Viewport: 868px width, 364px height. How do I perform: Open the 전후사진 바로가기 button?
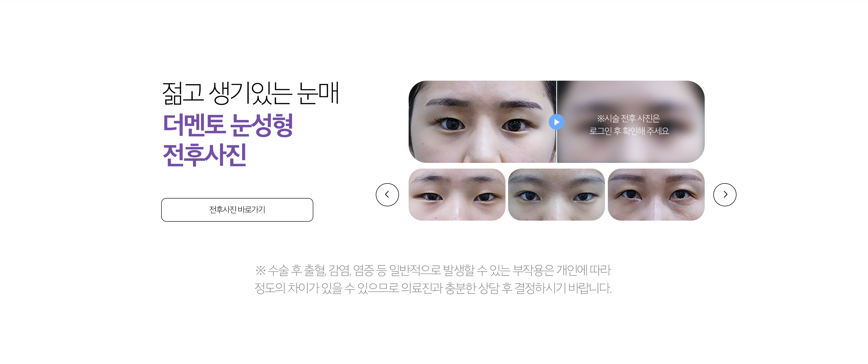237,210
